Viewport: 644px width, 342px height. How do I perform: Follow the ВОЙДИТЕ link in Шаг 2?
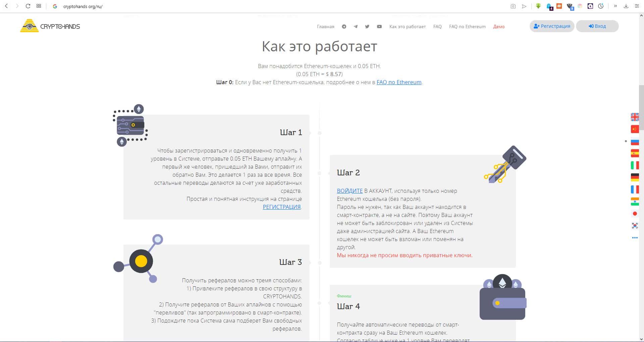click(350, 191)
